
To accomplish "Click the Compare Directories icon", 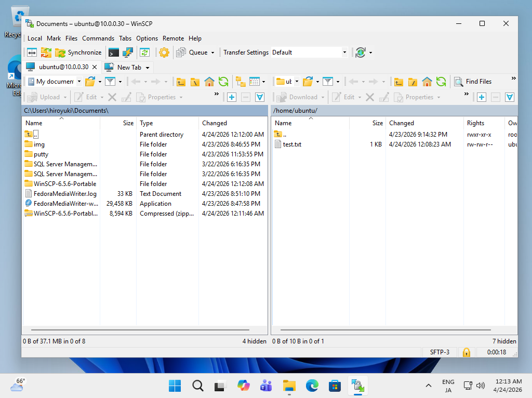I will tap(32, 52).
